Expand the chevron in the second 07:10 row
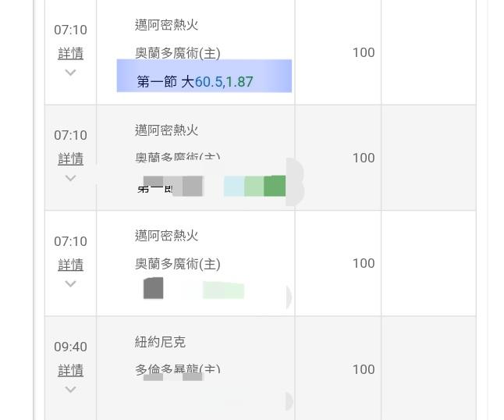 click(x=70, y=178)
